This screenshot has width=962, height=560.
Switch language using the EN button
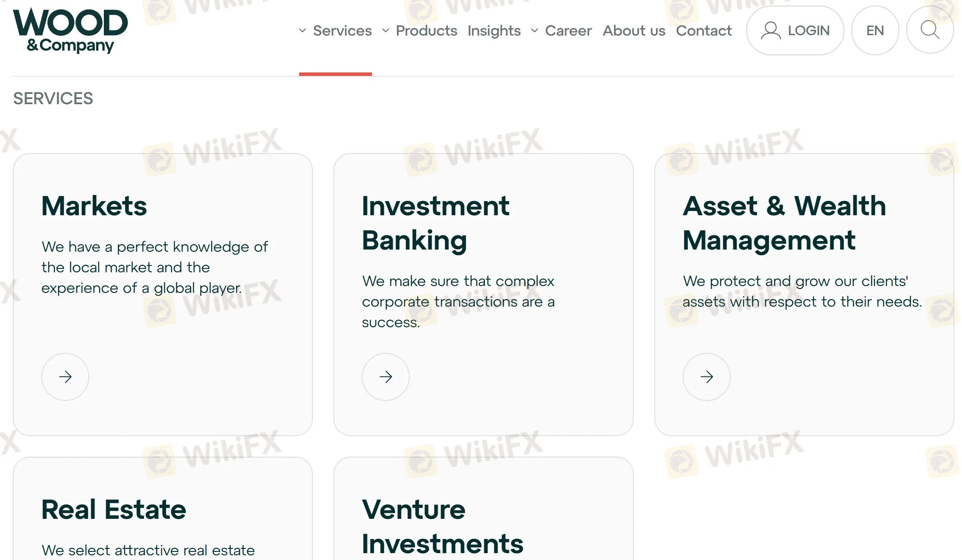[x=875, y=30]
